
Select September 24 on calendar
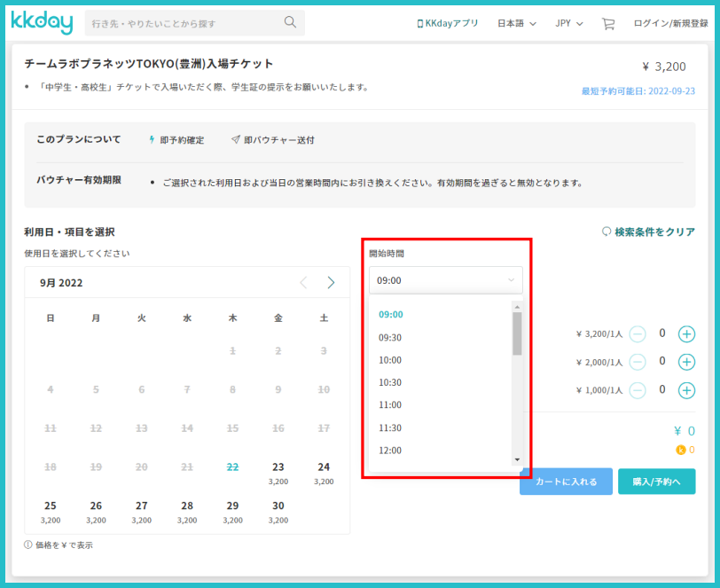click(324, 474)
